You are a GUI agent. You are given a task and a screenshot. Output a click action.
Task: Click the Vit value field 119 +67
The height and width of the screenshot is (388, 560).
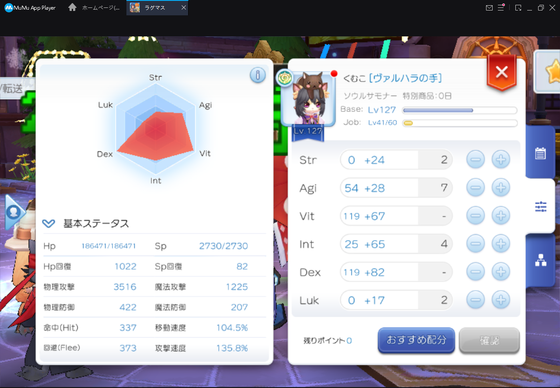(x=396, y=216)
